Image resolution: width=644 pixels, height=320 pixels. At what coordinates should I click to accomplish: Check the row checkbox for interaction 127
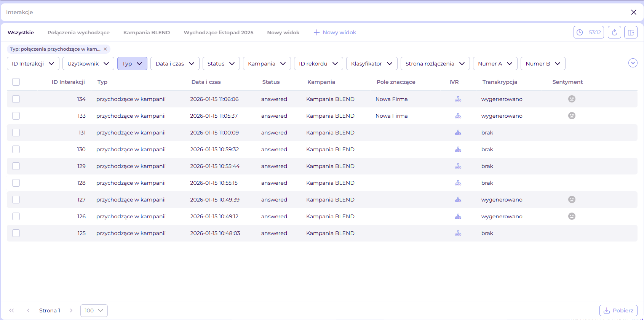[16, 200]
